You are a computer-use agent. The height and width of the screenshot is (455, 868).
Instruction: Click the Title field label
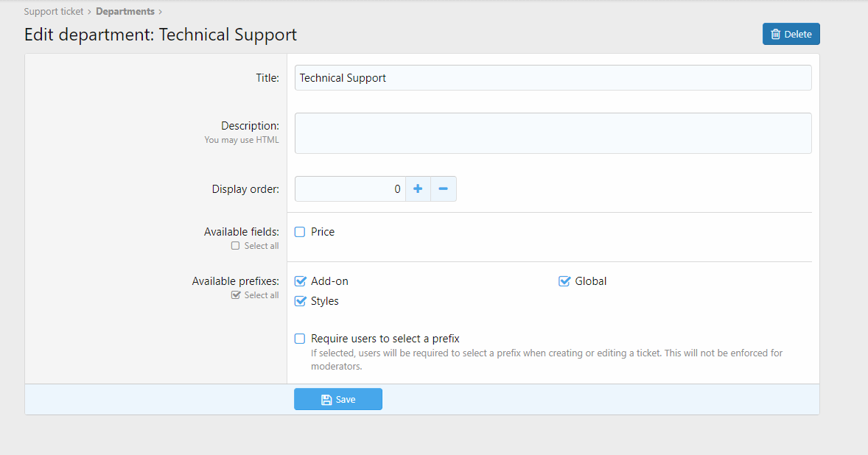[x=267, y=78]
